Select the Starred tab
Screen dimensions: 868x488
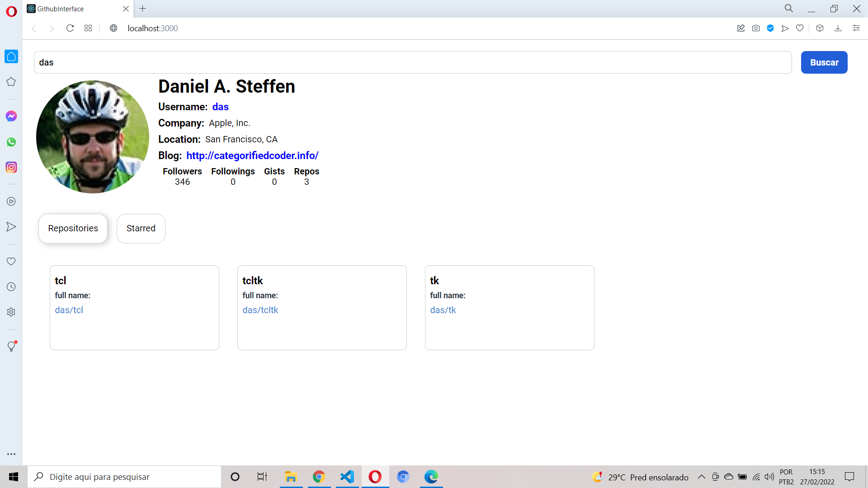click(141, 229)
